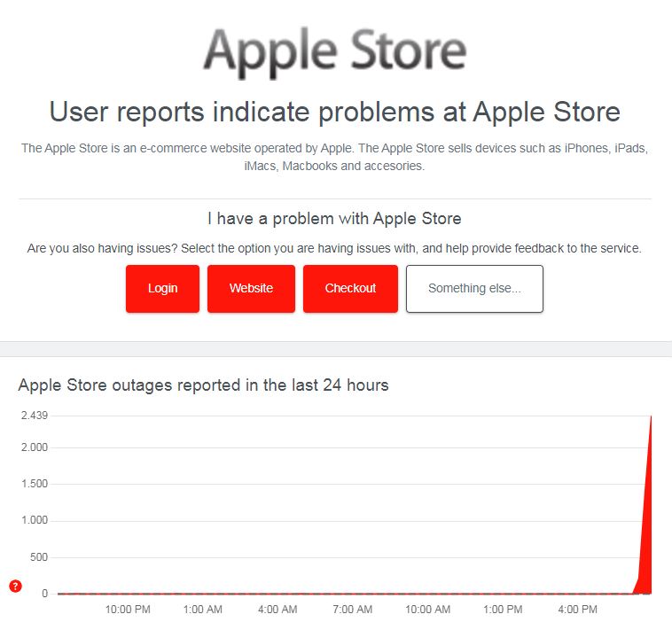Click the 10:00 PM time label
Viewport: 672px width, 622px height.
128,610
